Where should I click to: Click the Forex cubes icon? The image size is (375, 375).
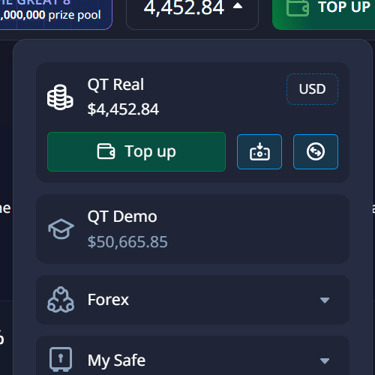point(61,300)
